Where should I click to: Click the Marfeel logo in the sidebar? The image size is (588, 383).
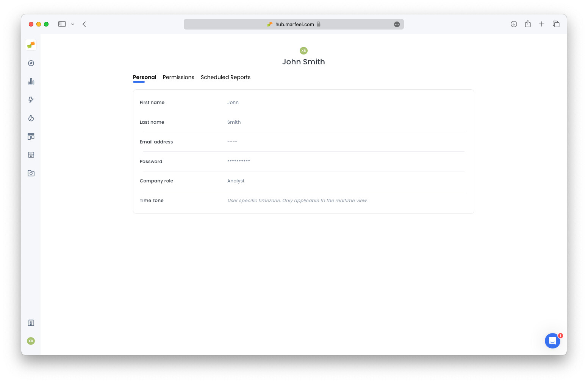[x=31, y=45]
